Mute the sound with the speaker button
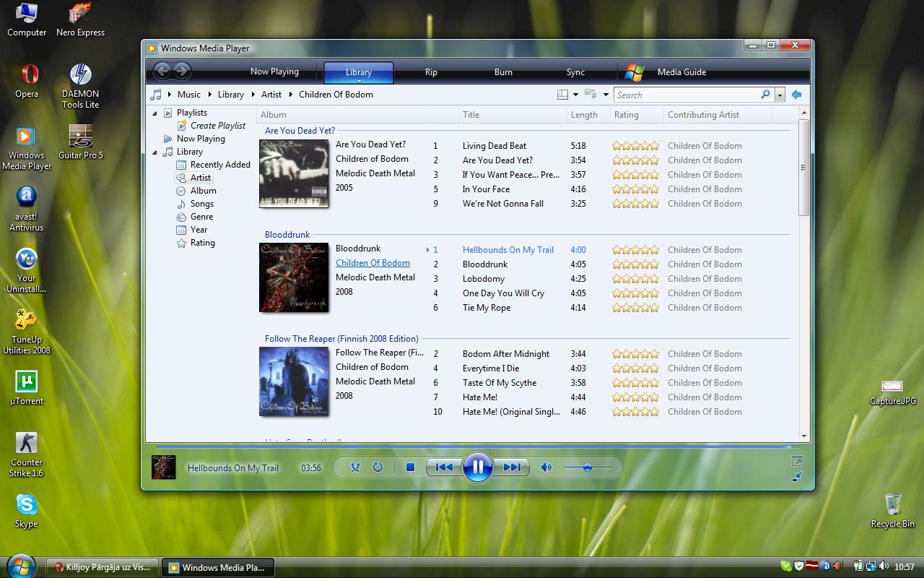 (x=546, y=467)
